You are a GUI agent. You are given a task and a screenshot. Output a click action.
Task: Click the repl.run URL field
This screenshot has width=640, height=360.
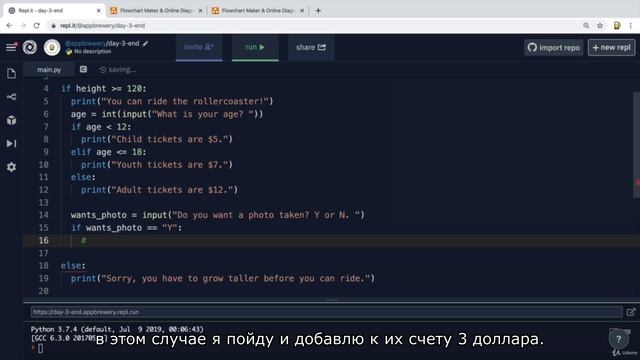click(326, 312)
